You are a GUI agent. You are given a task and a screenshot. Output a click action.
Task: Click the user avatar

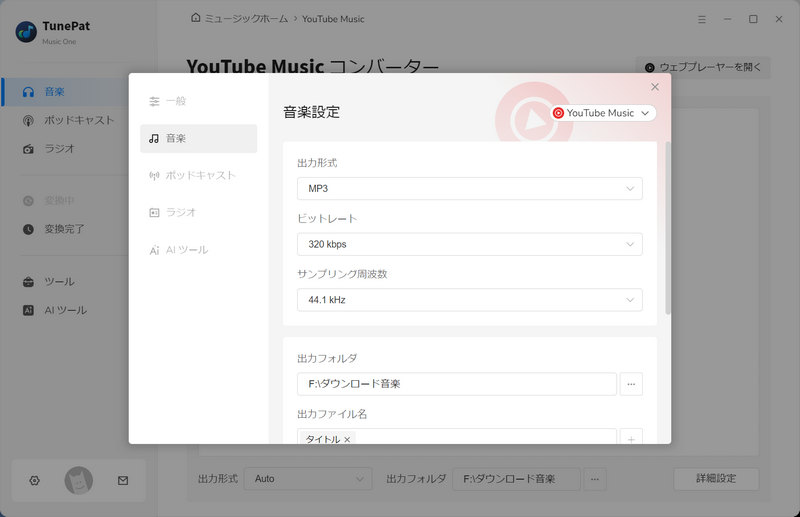[79, 480]
